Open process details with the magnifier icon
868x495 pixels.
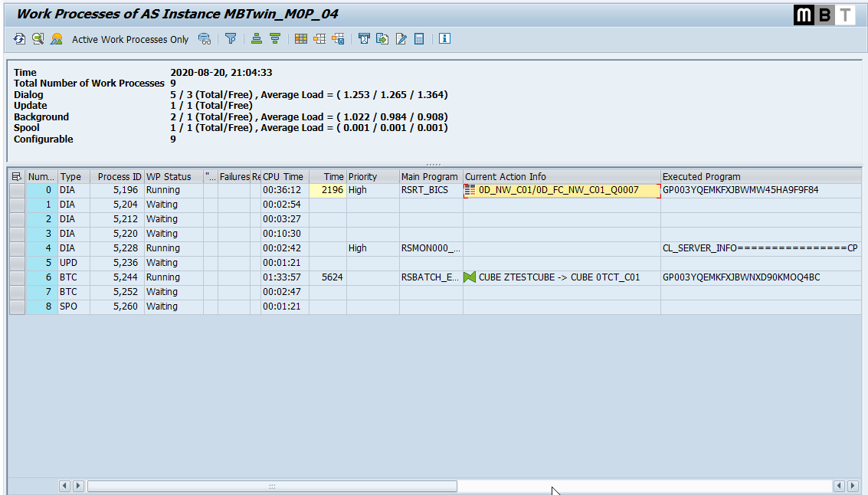pyautogui.click(x=36, y=38)
